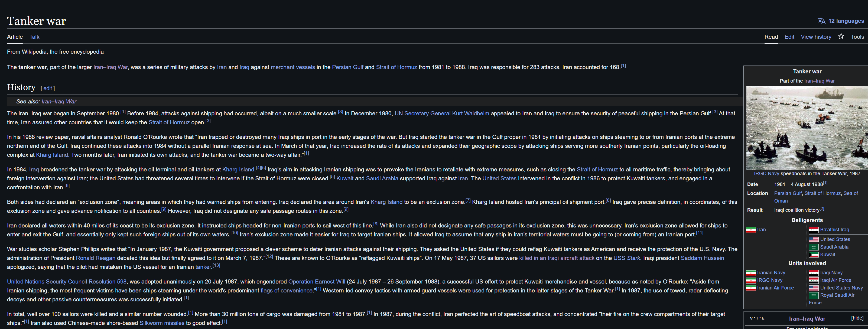Image resolution: width=868 pixels, height=329 pixels.
Task: Click the star watchlist icon
Action: pyautogui.click(x=841, y=36)
